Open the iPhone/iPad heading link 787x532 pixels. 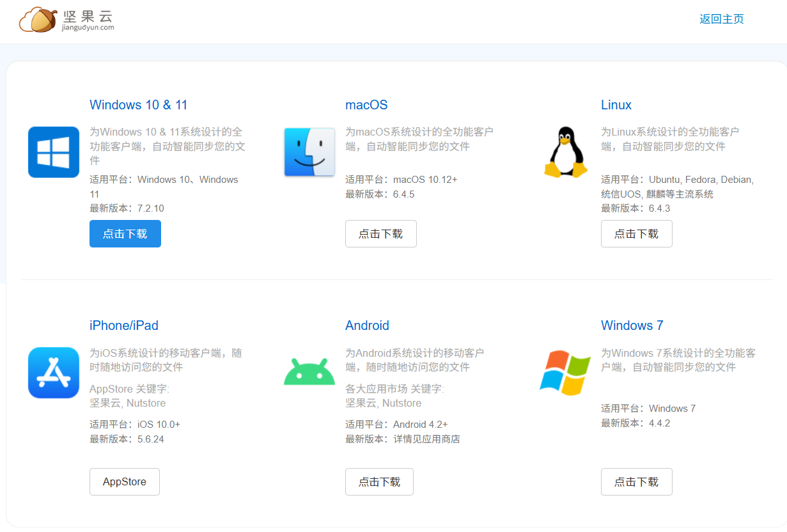point(124,325)
